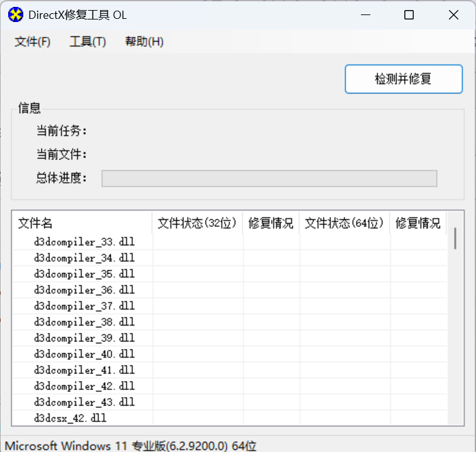Viewport: 476px width, 452px height.
Task: Sort by the 文件名 column header
Action: [82, 223]
